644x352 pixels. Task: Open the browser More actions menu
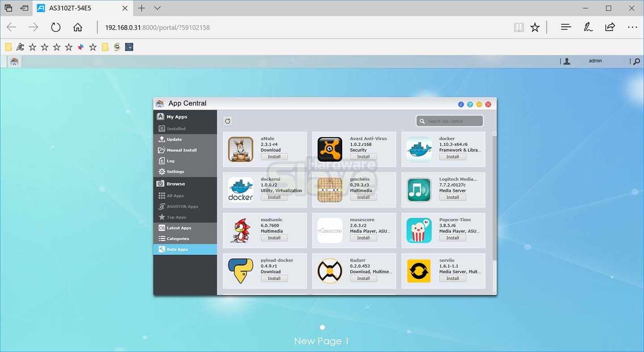click(632, 27)
